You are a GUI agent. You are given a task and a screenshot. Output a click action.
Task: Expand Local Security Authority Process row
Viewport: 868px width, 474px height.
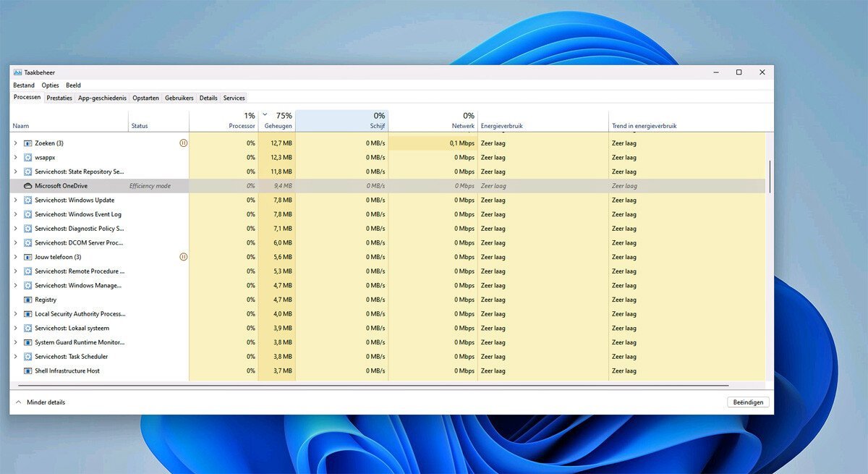pos(15,314)
